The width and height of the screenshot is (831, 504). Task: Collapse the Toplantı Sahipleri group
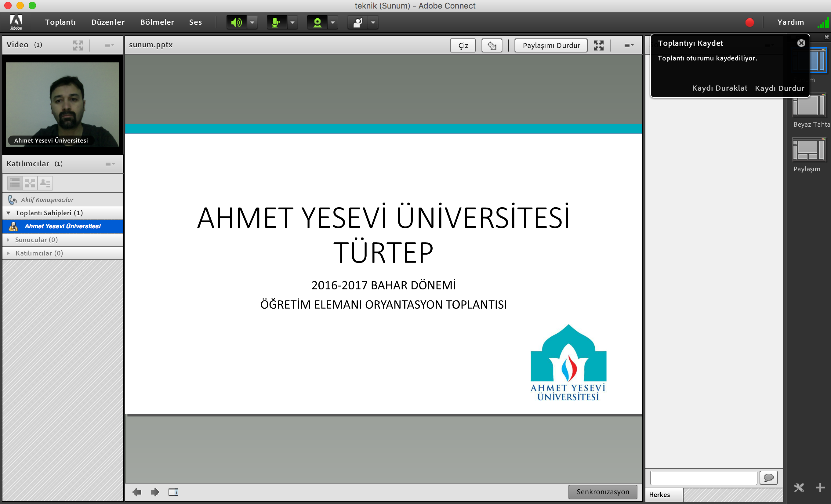click(x=9, y=213)
